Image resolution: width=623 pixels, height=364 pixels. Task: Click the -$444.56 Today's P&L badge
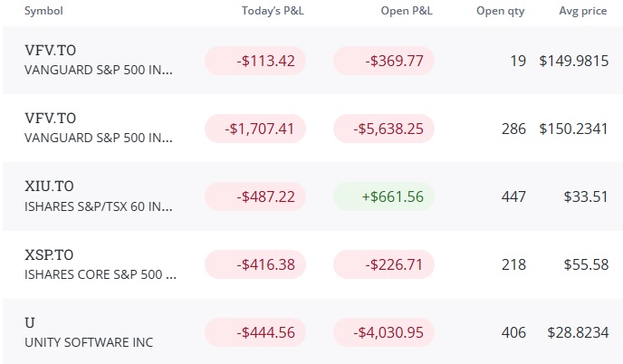tap(255, 332)
